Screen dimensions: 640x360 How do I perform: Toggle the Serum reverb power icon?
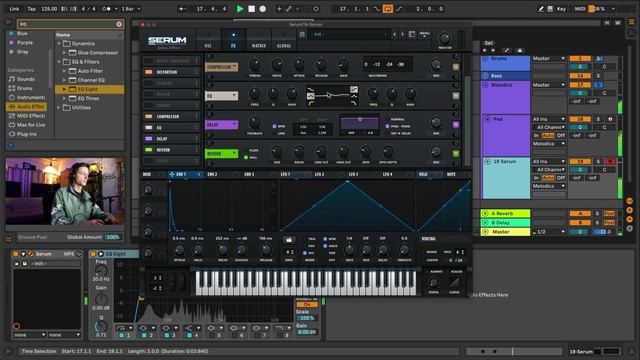[456, 154]
